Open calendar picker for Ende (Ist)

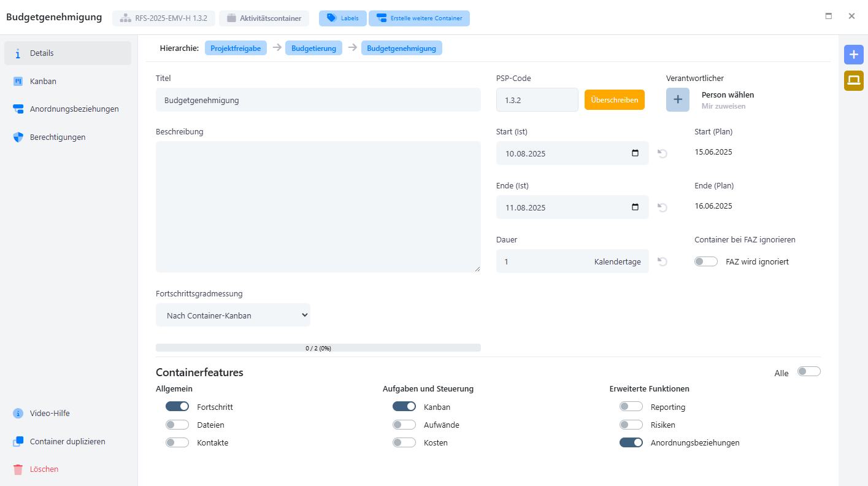pos(635,207)
